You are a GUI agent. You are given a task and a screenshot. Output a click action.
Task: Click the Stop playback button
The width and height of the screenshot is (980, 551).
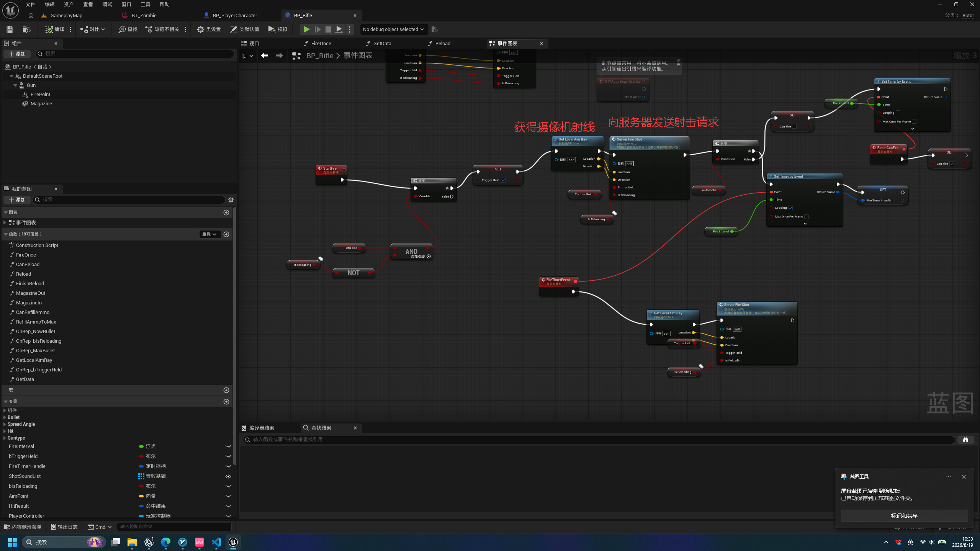click(x=328, y=29)
